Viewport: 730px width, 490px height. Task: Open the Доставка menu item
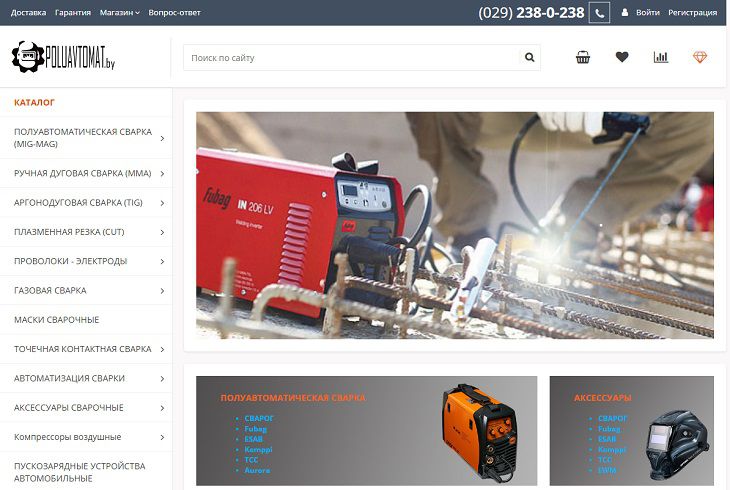(x=28, y=13)
